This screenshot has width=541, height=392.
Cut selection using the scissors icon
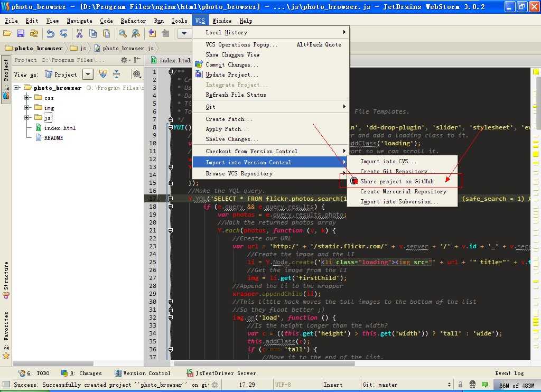pos(79,33)
